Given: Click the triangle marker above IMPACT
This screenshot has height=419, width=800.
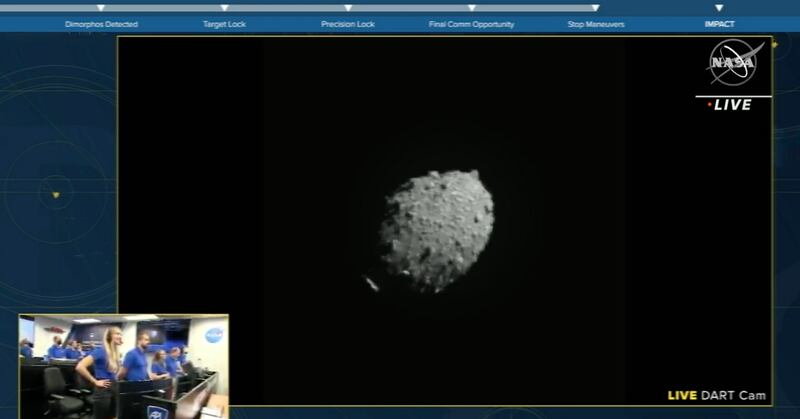Looking at the screenshot, I should coord(719,8).
